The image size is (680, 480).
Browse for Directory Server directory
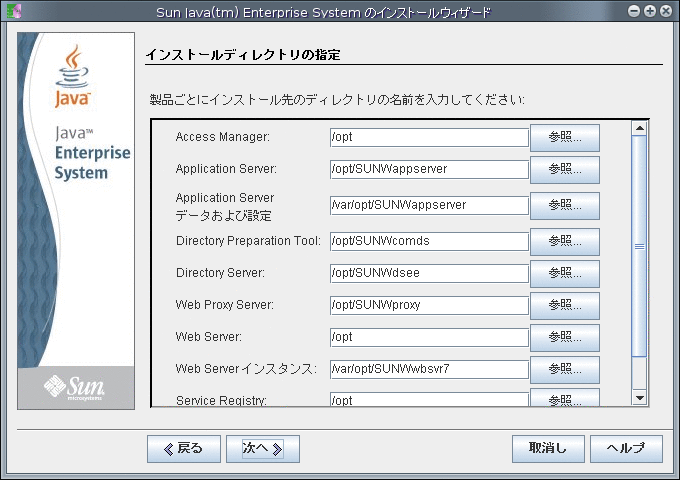[565, 274]
